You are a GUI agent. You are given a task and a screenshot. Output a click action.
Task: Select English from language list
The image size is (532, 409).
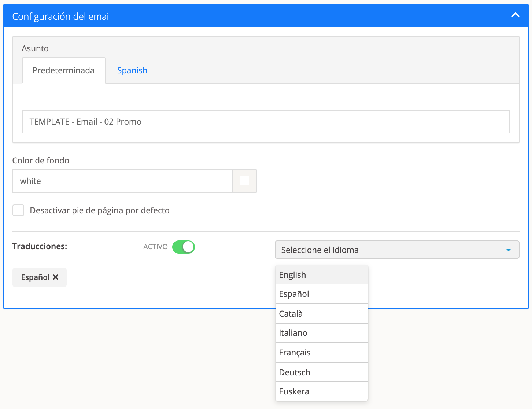pyautogui.click(x=321, y=275)
